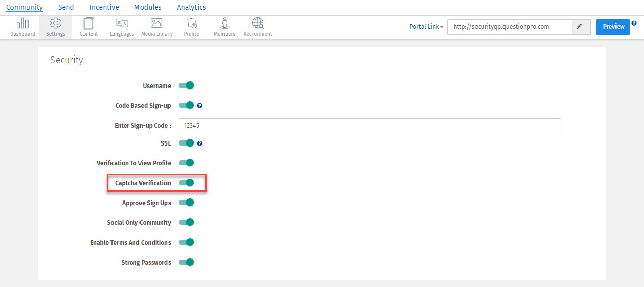This screenshot has width=644, height=287.
Task: Click the Enter Sign-up Code field
Action: coord(370,126)
